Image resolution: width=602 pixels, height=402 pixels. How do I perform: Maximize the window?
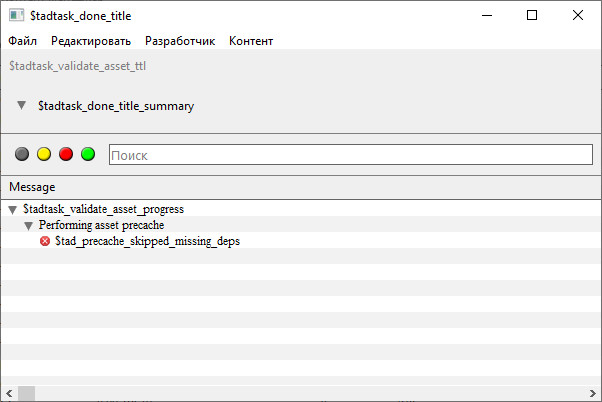click(x=532, y=15)
